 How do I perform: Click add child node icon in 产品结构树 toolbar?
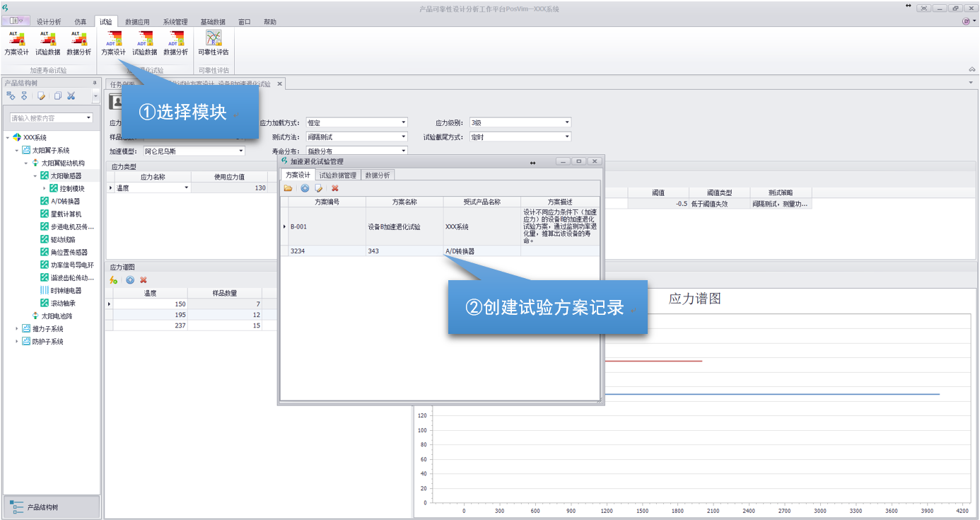[x=11, y=96]
